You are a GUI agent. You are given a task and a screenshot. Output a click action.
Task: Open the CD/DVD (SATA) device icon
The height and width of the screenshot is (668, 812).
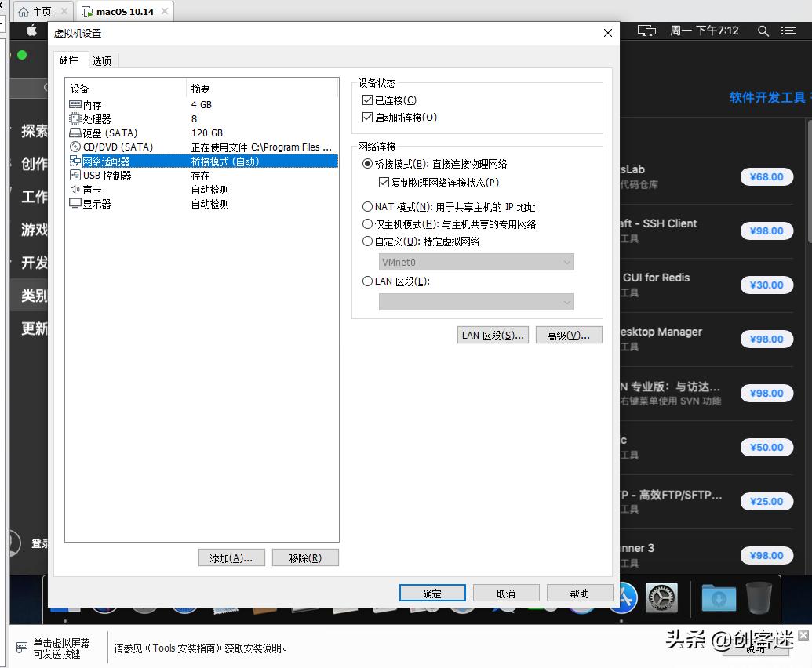(75, 147)
